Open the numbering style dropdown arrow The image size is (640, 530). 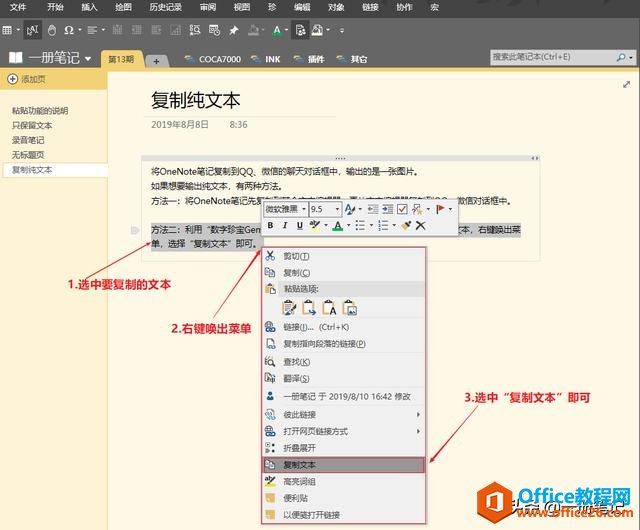coord(394,225)
